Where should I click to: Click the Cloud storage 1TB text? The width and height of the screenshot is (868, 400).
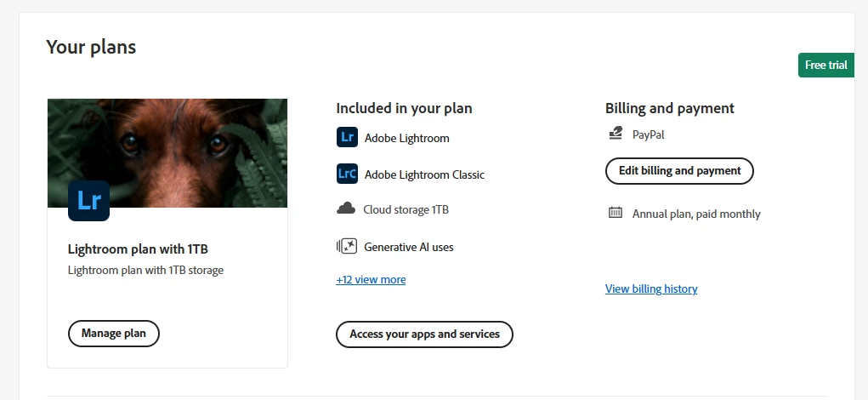(x=406, y=209)
